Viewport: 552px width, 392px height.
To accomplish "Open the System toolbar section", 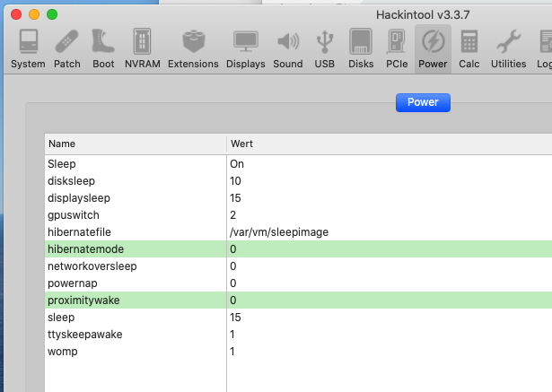I will click(x=28, y=42).
